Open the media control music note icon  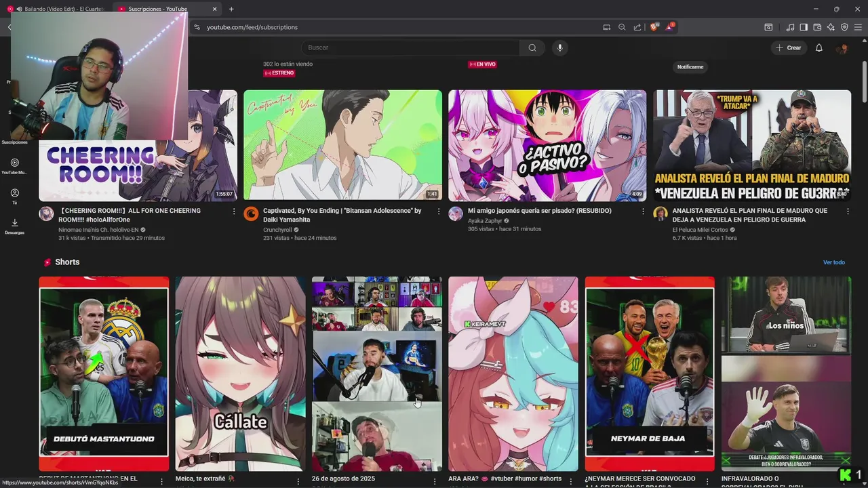(790, 27)
